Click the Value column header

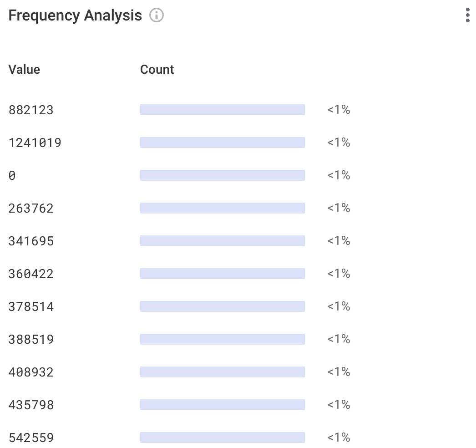pos(24,69)
